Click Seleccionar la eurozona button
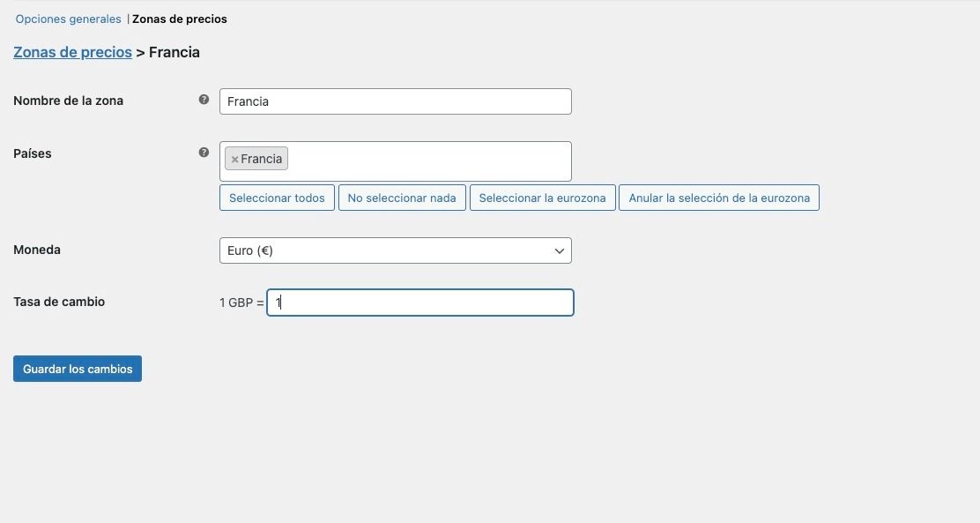The height and width of the screenshot is (523, 980). pos(543,198)
